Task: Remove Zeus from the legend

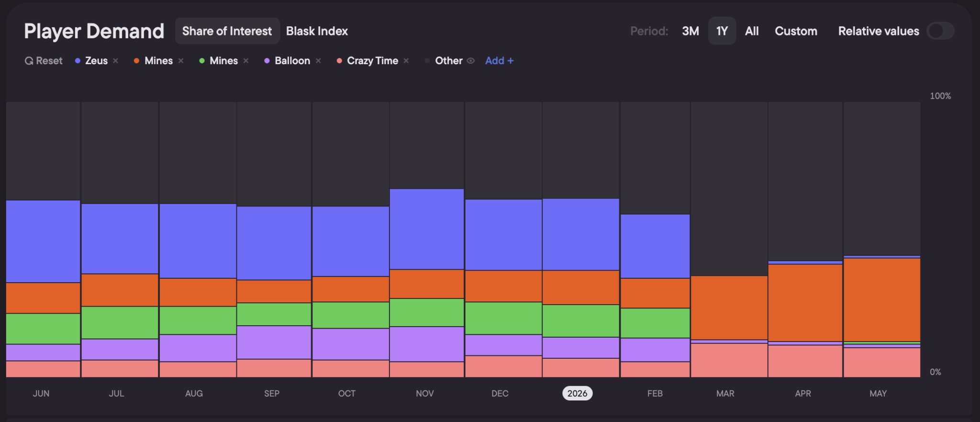Action: pos(115,61)
